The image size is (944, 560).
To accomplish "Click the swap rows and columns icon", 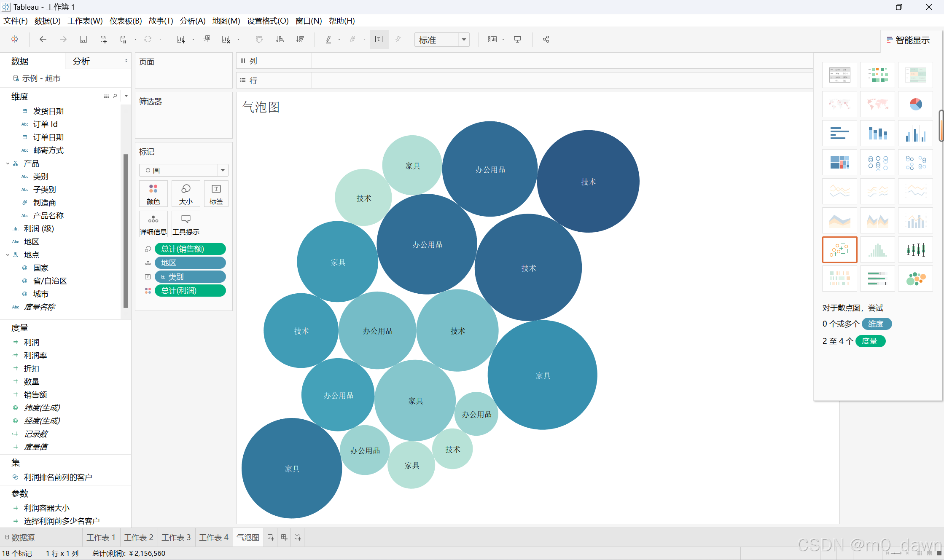I will click(259, 39).
